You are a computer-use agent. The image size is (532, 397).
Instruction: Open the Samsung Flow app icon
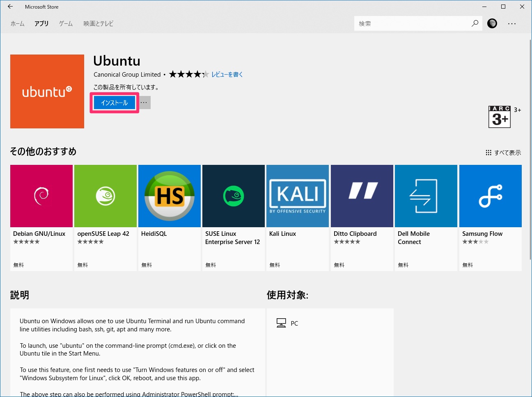[491, 196]
